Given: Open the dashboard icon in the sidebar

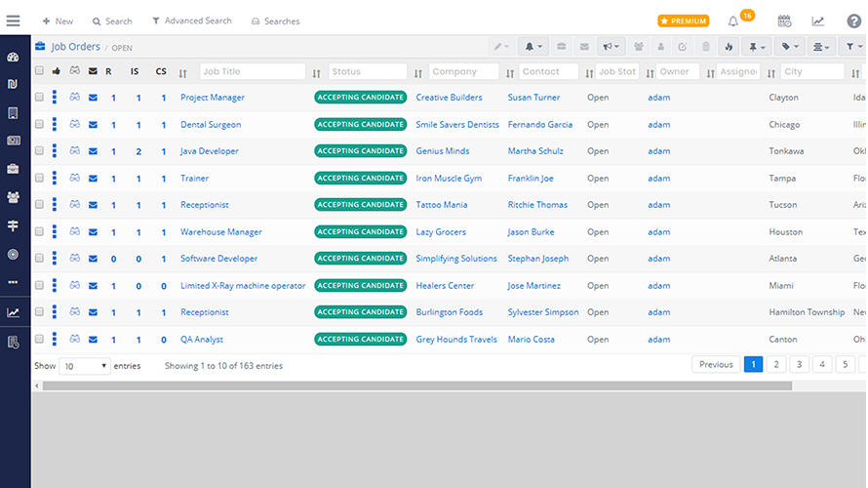Looking at the screenshot, I should point(13,58).
